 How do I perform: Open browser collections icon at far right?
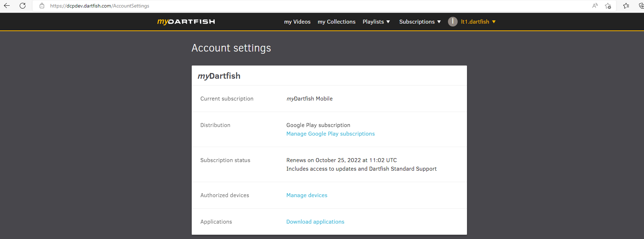click(641, 6)
